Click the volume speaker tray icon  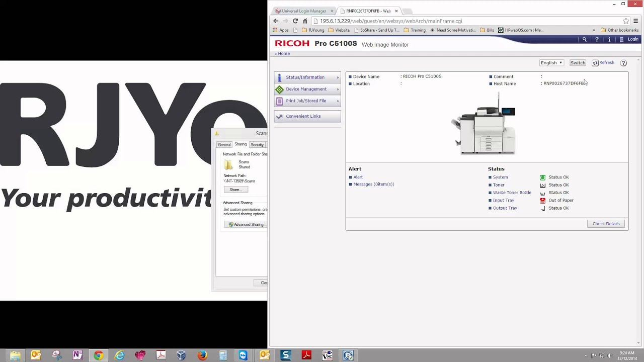coord(611,355)
